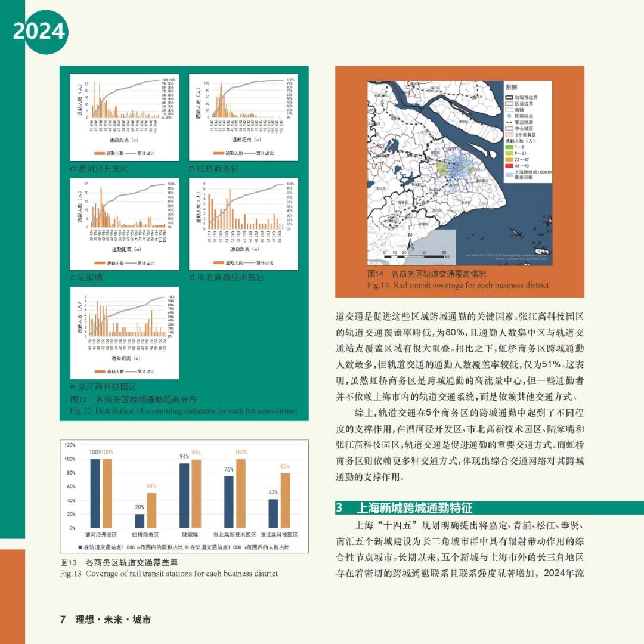Click the navy area-share legend square in Fig.13

pos(80,547)
